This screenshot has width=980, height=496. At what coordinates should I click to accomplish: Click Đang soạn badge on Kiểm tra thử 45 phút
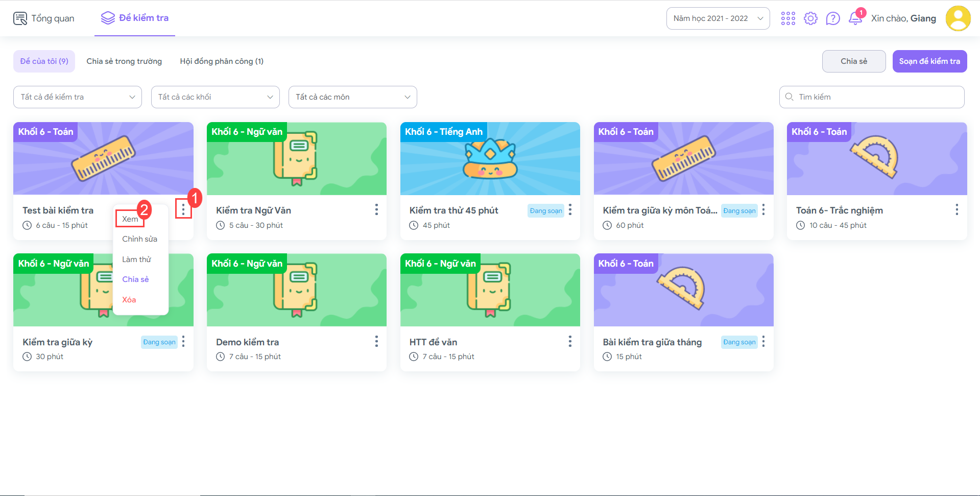pyautogui.click(x=546, y=210)
